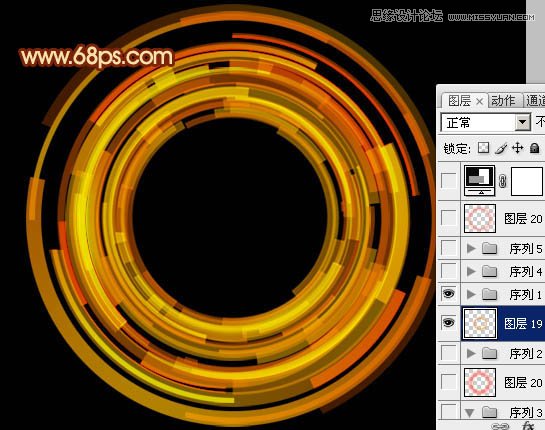Click the 序列 1 folder icon
Screen dimensions: 545x430
(x=489, y=294)
